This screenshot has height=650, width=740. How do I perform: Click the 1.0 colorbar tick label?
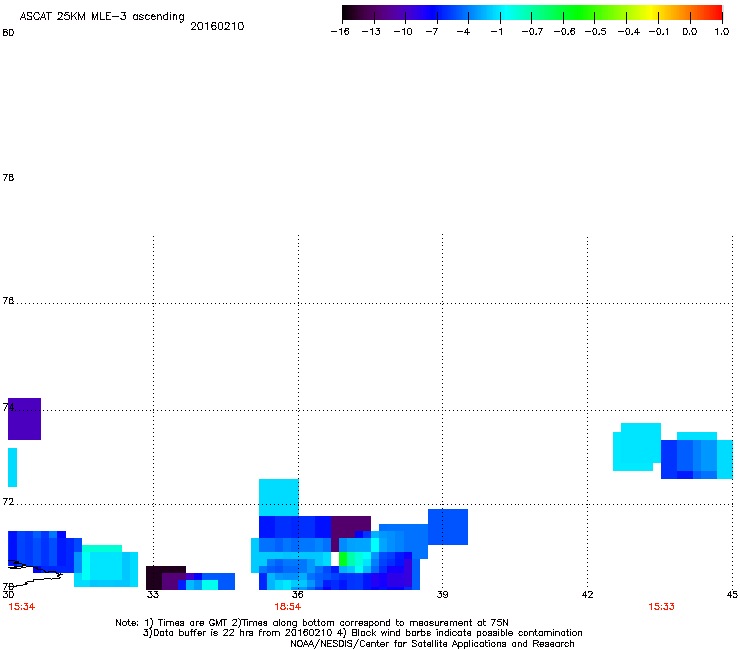[x=722, y=32]
